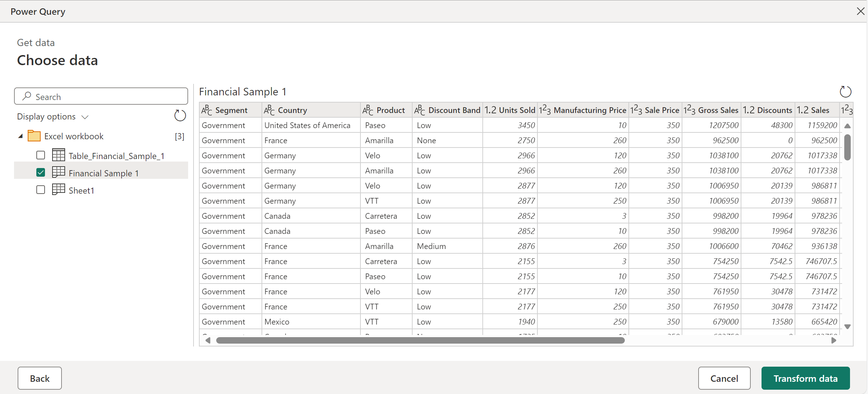
Task: Click the Transform data button
Action: (x=806, y=378)
